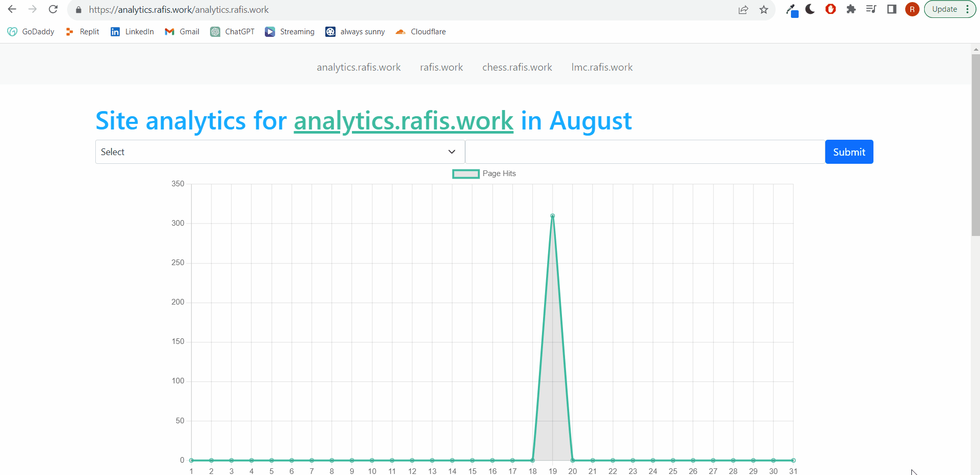Open the Cloudflare bookmark

421,32
